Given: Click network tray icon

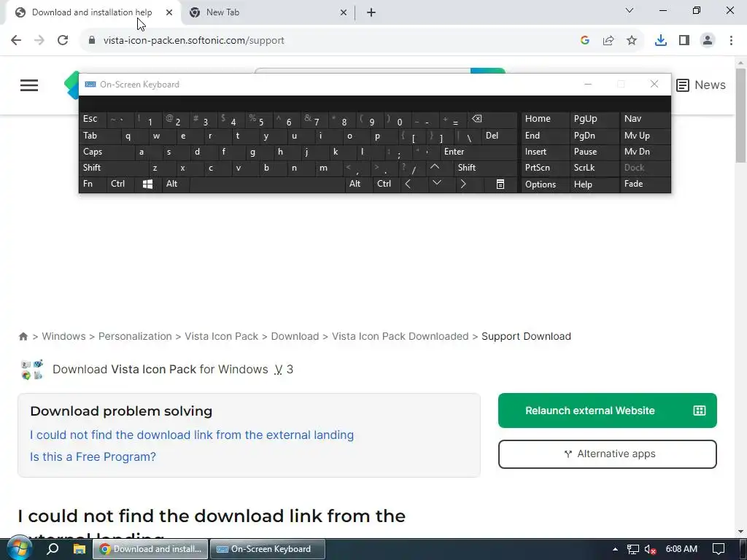Looking at the screenshot, I should [632, 550].
